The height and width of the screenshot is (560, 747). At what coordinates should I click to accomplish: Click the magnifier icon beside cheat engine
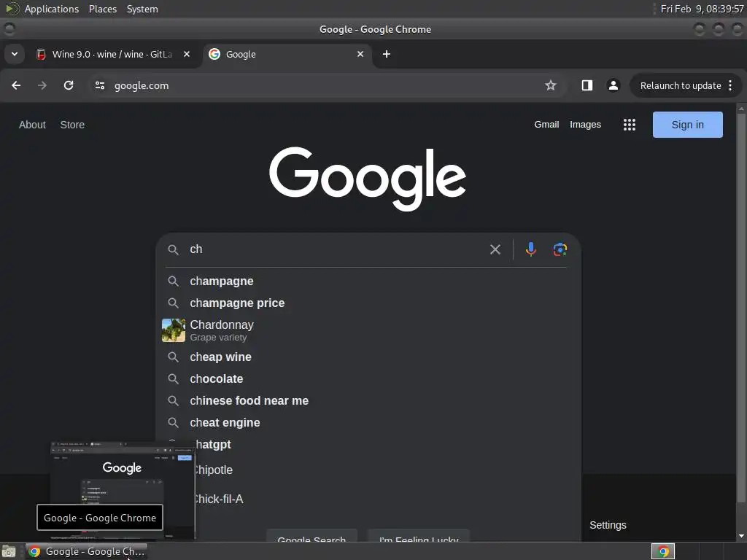[174, 423]
